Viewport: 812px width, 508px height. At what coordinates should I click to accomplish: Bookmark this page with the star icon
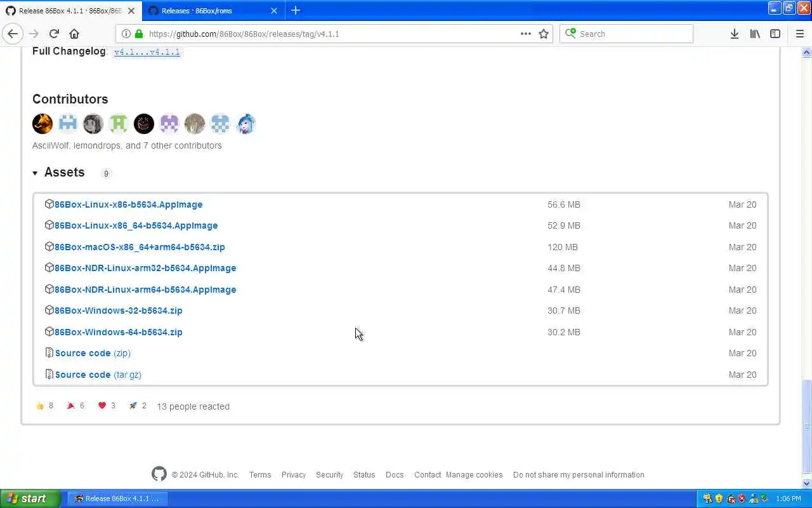click(544, 34)
